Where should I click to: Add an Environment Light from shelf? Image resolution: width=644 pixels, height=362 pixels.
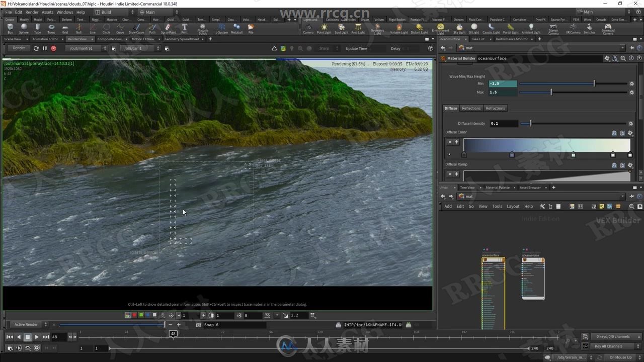click(x=441, y=29)
